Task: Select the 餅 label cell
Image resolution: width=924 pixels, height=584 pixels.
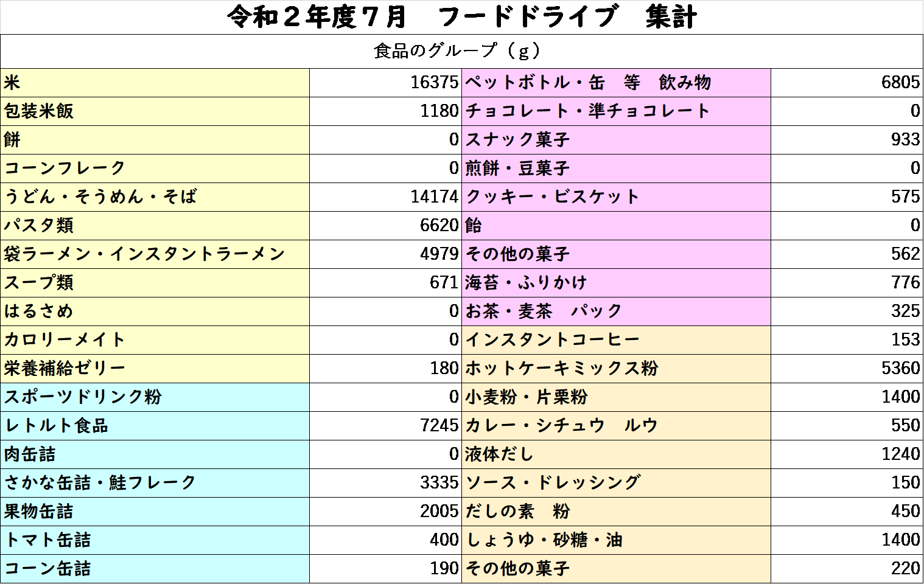Action: (x=155, y=140)
